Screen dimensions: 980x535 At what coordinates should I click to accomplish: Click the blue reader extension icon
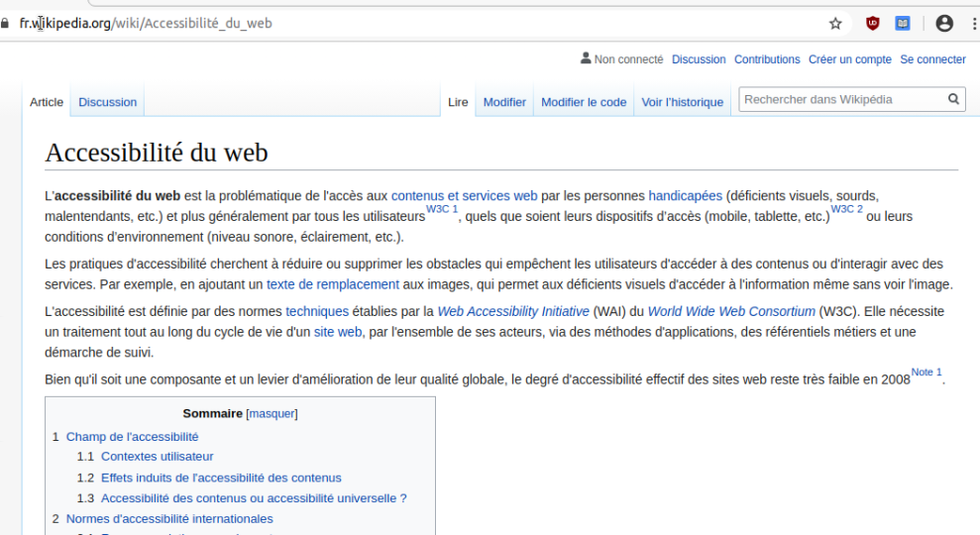coord(903,24)
